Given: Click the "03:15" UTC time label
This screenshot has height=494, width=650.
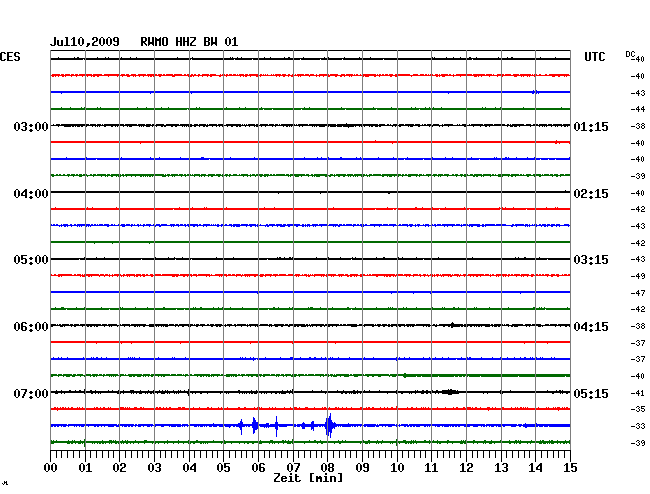Looking at the screenshot, I should point(591,260).
